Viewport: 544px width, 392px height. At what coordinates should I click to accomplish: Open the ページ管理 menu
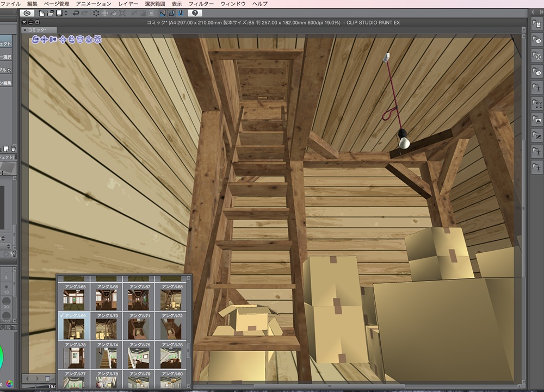click(x=57, y=4)
